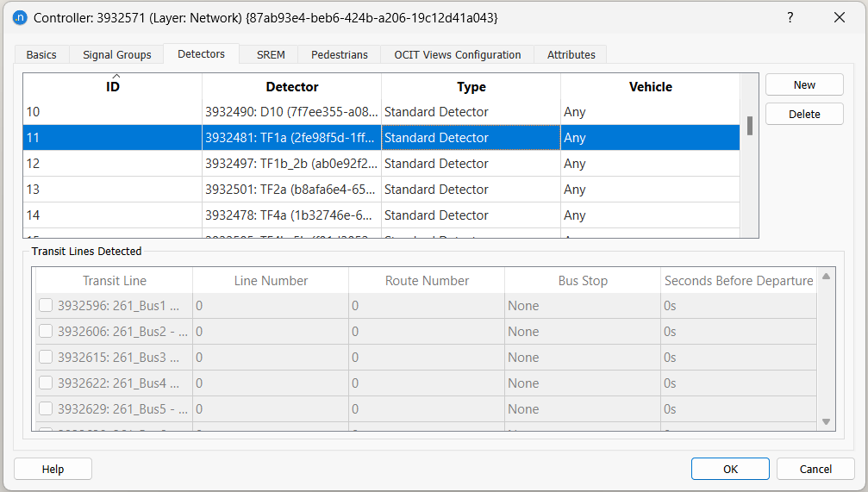Screen dimensions: 868x492
Task: Close the Controller dialog window
Action: 839,17
